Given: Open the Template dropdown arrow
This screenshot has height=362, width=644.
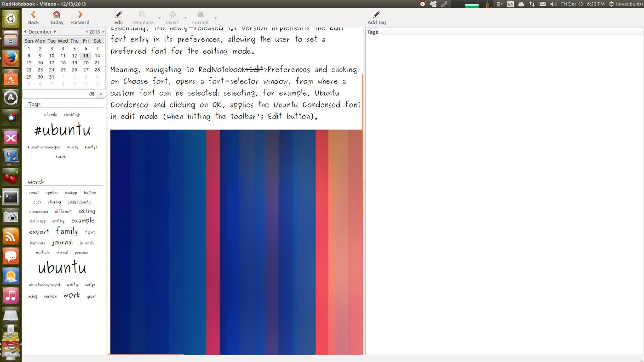Looking at the screenshot, I should click(160, 18).
